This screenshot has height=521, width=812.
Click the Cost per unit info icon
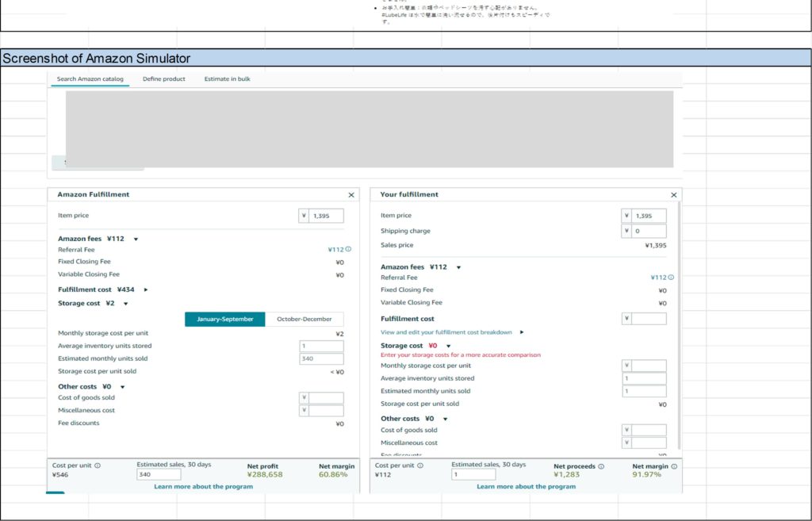tap(98, 466)
